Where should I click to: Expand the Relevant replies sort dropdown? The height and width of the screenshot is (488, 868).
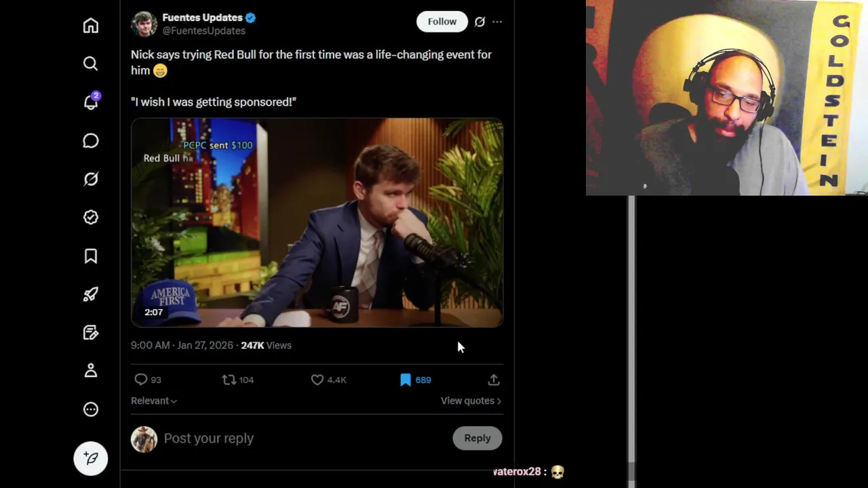154,401
